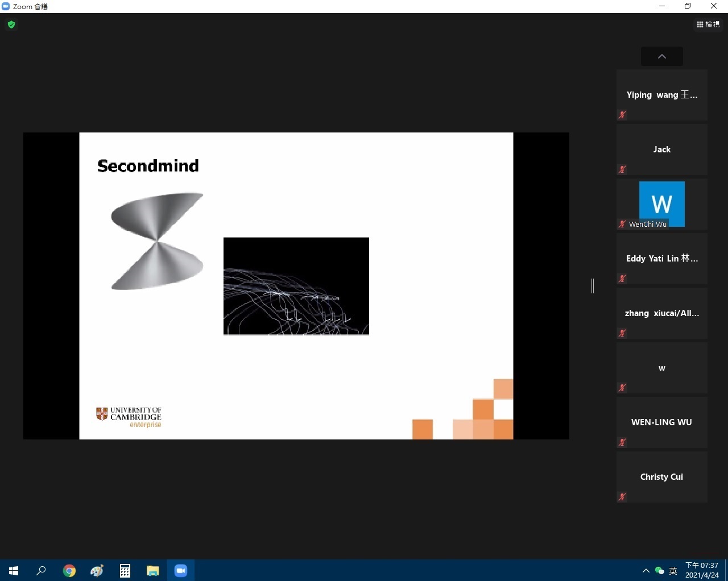Viewport: 728px width, 581px height.
Task: Open the Calculator from taskbar
Action: pyautogui.click(x=125, y=570)
